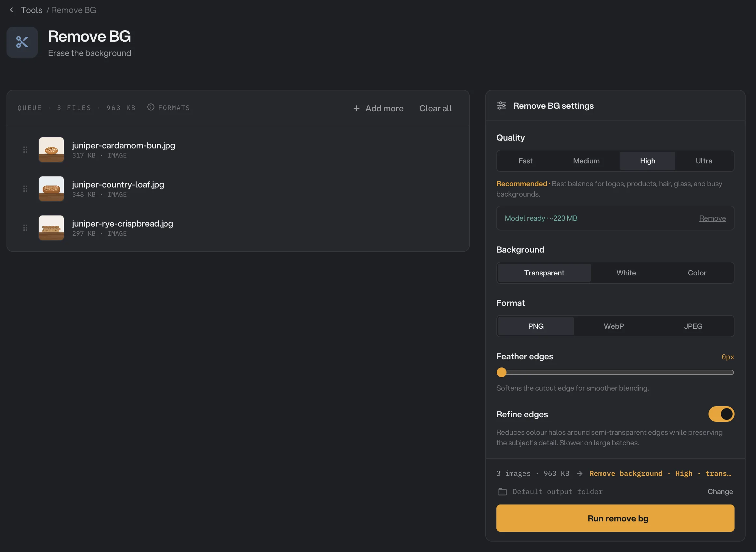Choose Transparent background option
This screenshot has width=756, height=552.
click(544, 273)
